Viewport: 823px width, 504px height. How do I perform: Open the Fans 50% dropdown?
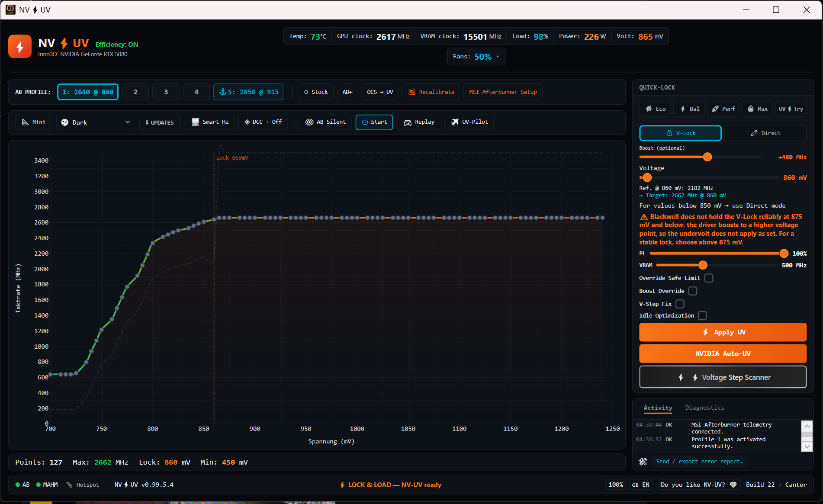pos(476,57)
